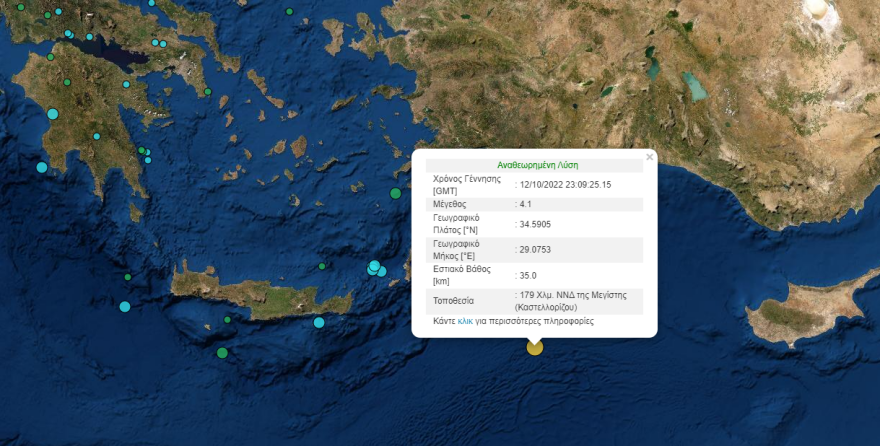Click the Γεωγραφικό Μήκος [°E] label
The height and width of the screenshot is (446, 880).
[456, 250]
